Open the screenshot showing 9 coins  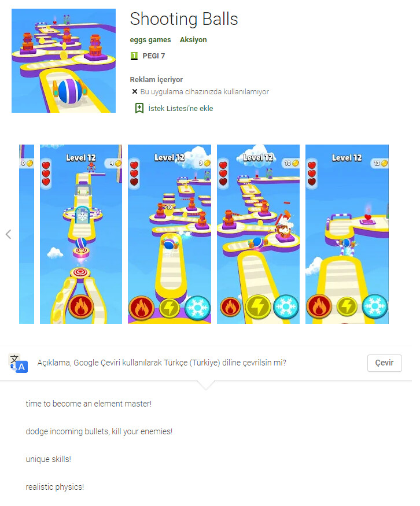point(170,234)
